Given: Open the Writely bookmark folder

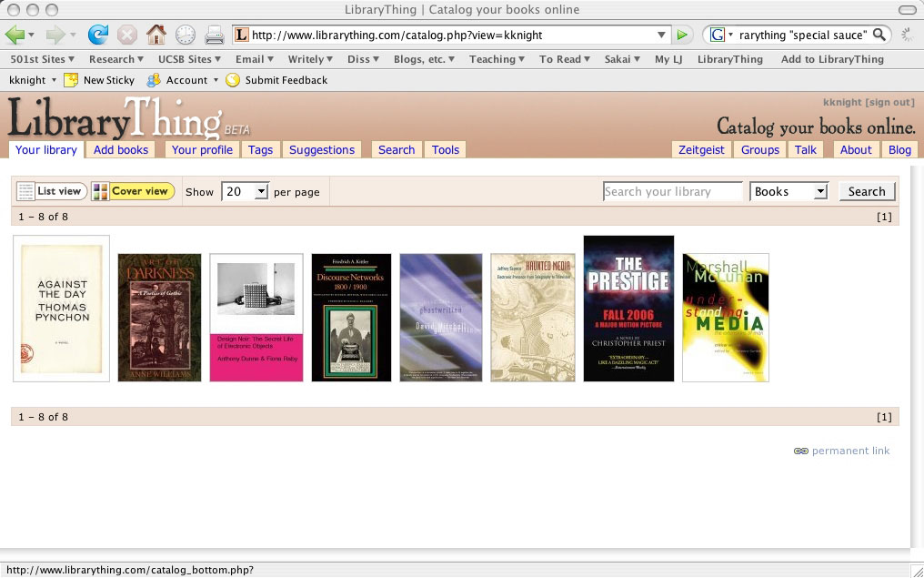Looking at the screenshot, I should [310, 59].
